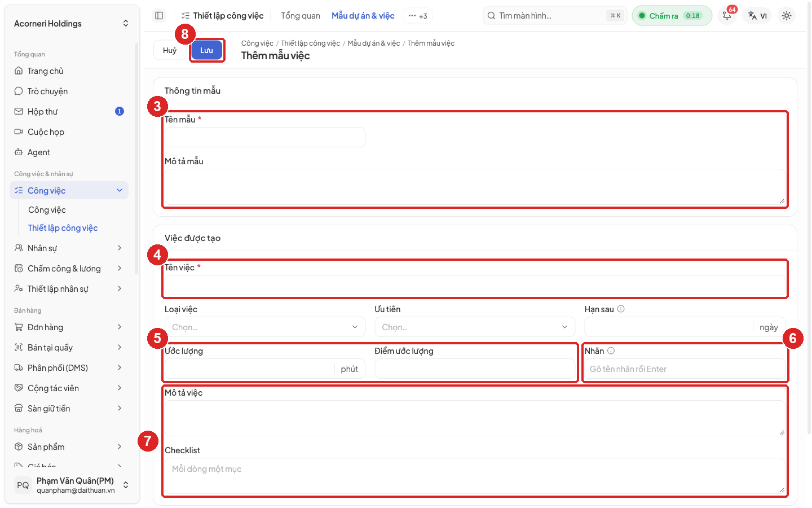
Task: Select the Mẫu dự án & việc tab
Action: tap(363, 16)
